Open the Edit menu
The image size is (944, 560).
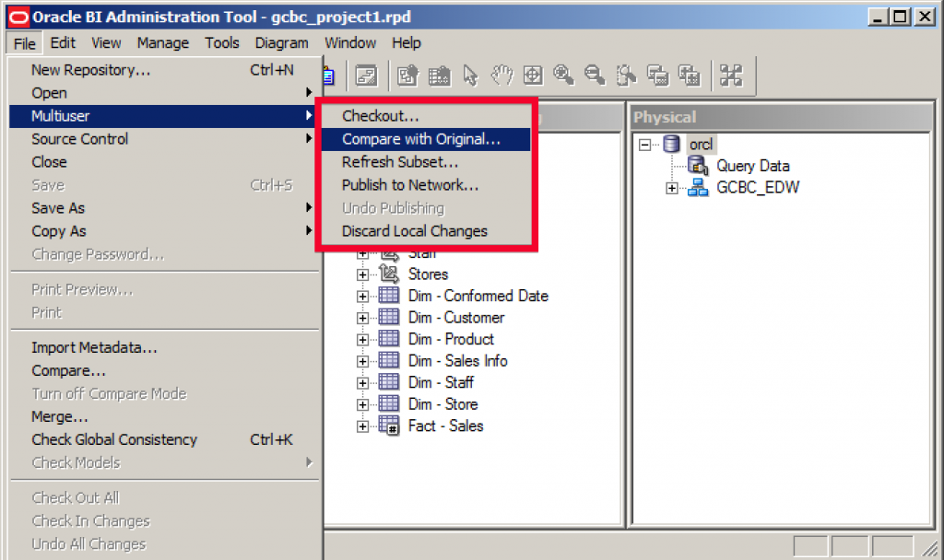pyautogui.click(x=63, y=43)
